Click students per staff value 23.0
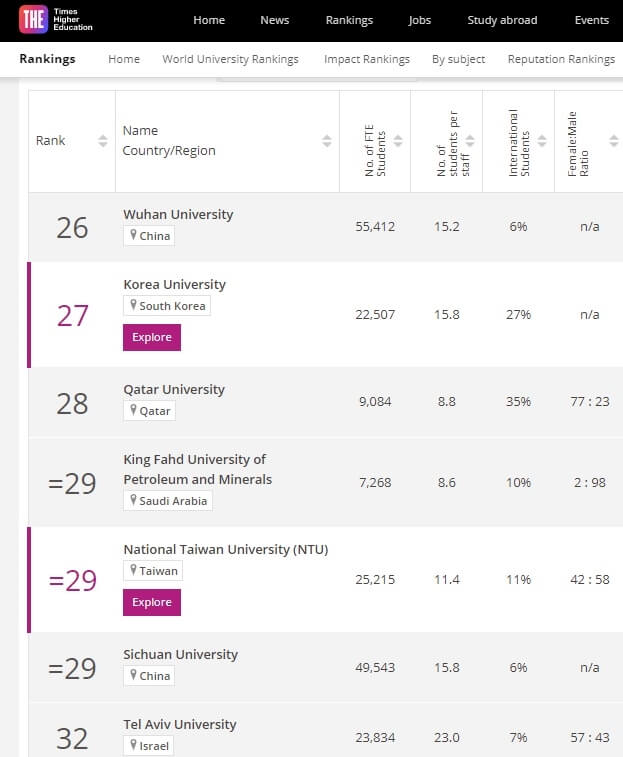The height and width of the screenshot is (757, 623). point(447,737)
